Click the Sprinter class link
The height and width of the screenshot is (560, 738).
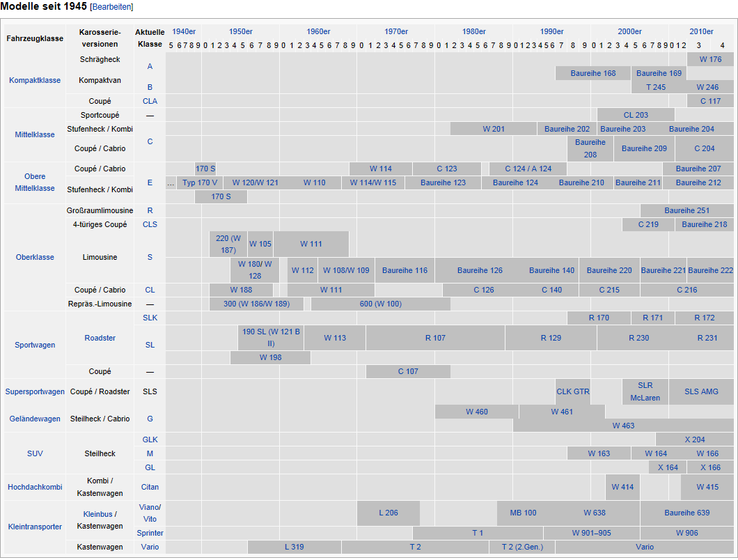tap(150, 533)
